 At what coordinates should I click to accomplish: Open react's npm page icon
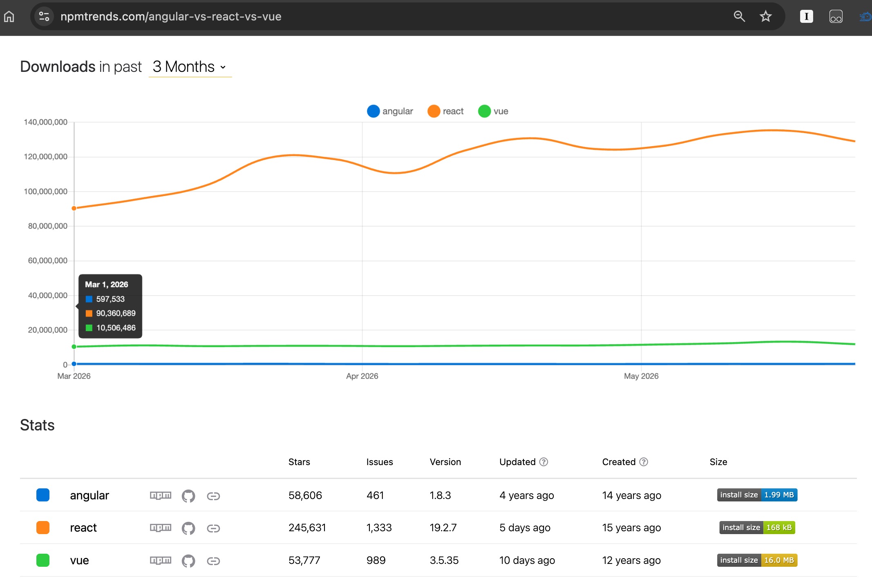click(161, 528)
